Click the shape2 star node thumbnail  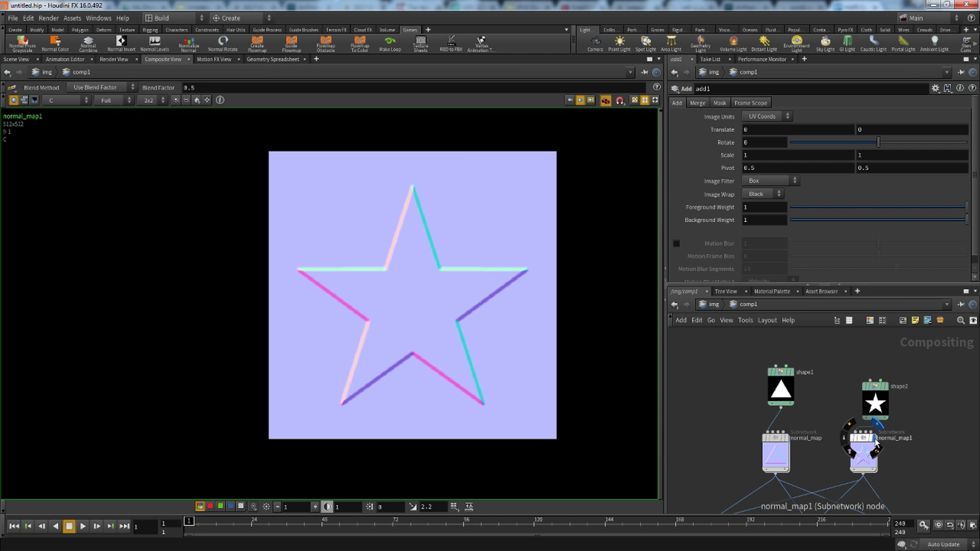pyautogui.click(x=875, y=403)
